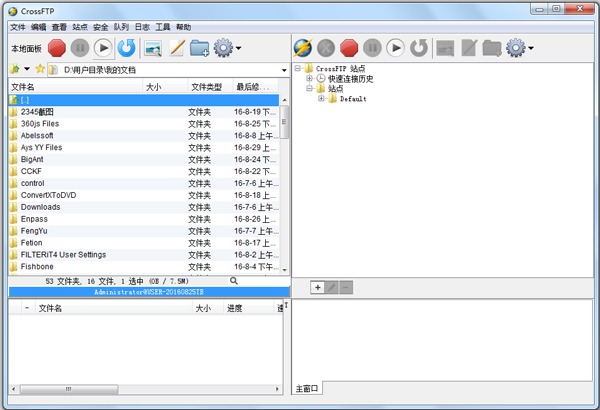
Task: Create new folder using local toolbar folder icon
Action: click(200, 47)
